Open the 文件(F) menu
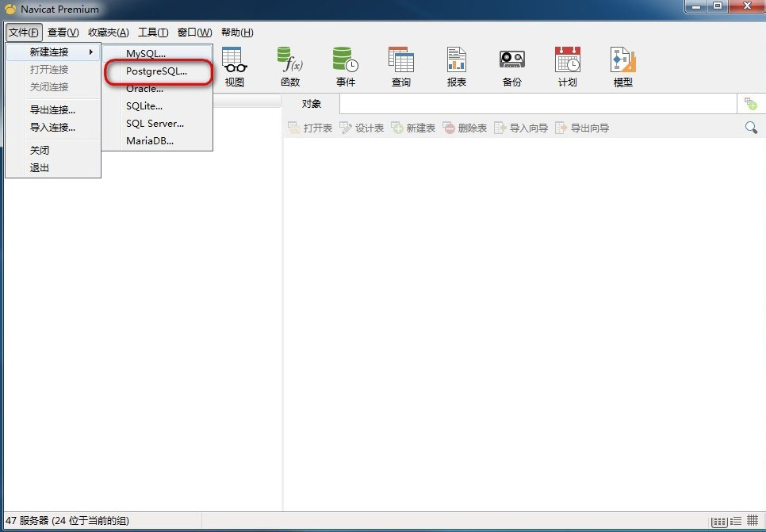Viewport: 766px width, 532px height. [24, 33]
